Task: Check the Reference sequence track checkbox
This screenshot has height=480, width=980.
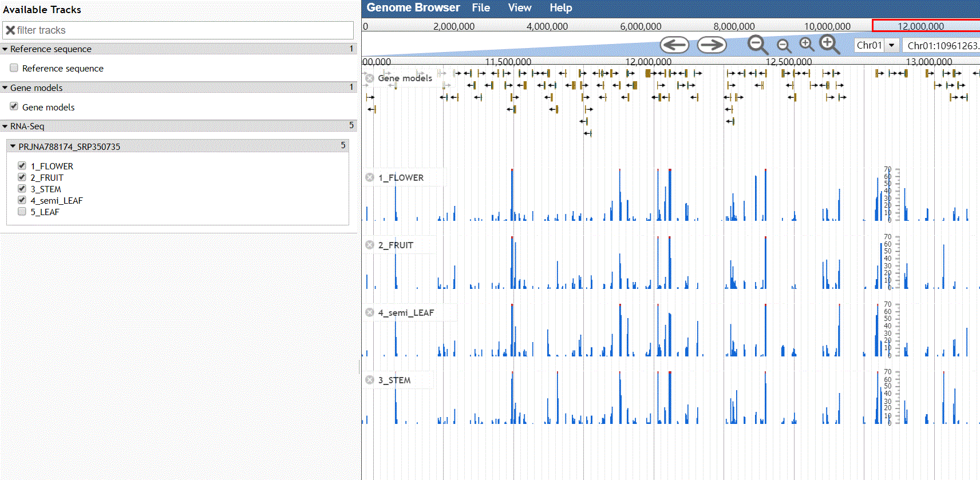Action: [x=14, y=68]
